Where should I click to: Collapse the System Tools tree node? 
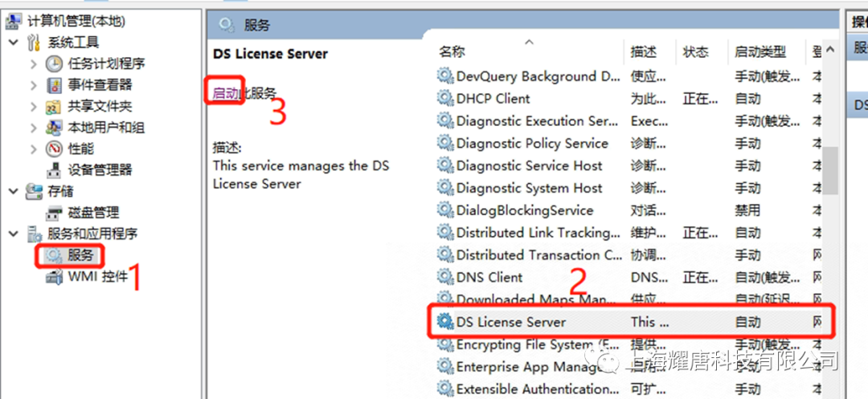pyautogui.click(x=14, y=43)
